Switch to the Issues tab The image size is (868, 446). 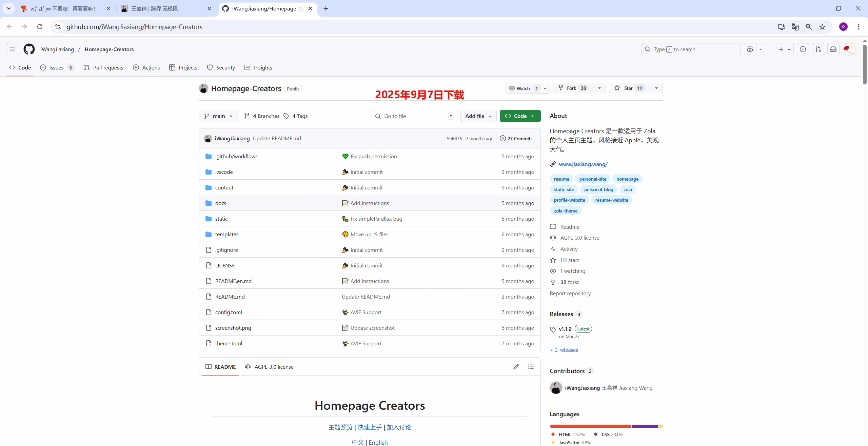pyautogui.click(x=57, y=67)
